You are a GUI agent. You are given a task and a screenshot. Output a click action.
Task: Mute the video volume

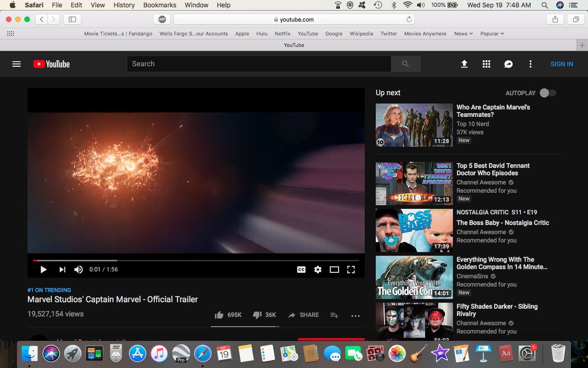coord(78,269)
